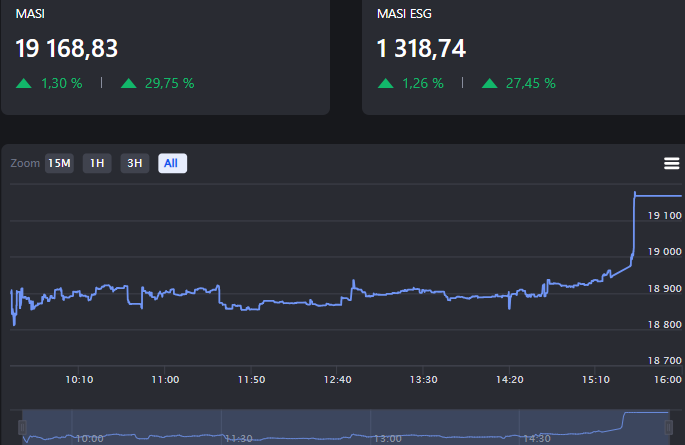
Task: Click the price spike peak on the chart line
Action: 635,193
